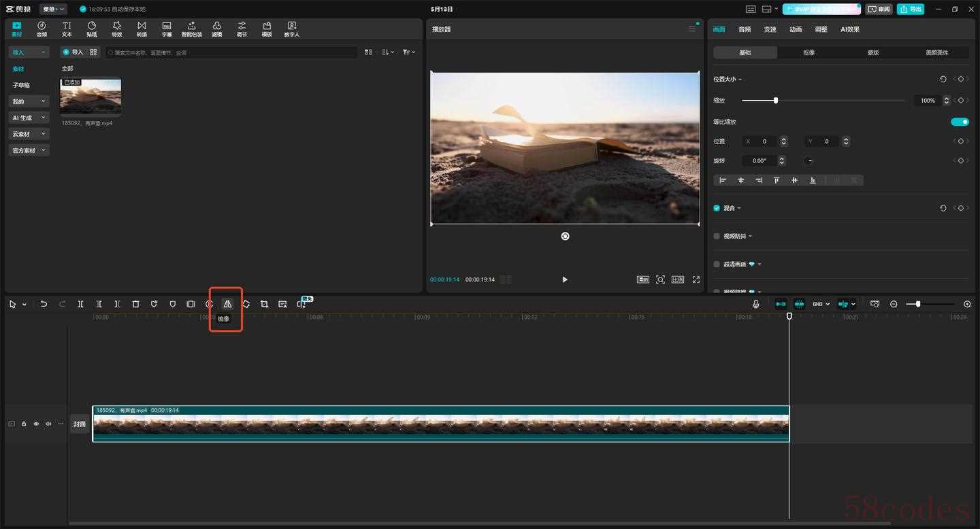
Task: Click the align left icon in alignment row
Action: click(x=723, y=180)
